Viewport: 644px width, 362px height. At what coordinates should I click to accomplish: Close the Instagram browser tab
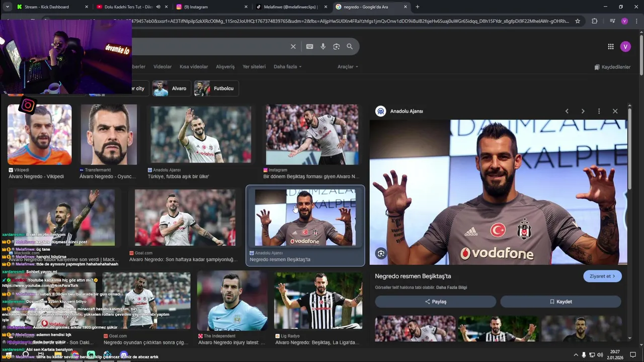[246, 7]
